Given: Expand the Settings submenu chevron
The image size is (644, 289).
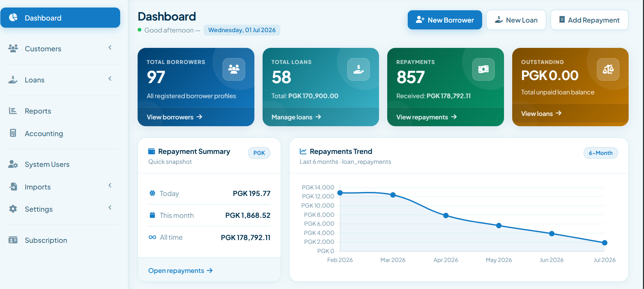Looking at the screenshot, I should [x=110, y=208].
